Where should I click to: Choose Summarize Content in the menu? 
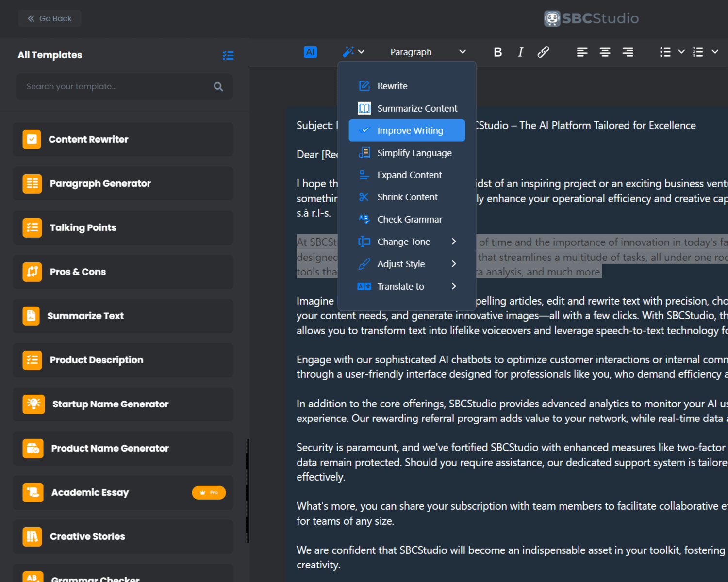[407, 108]
